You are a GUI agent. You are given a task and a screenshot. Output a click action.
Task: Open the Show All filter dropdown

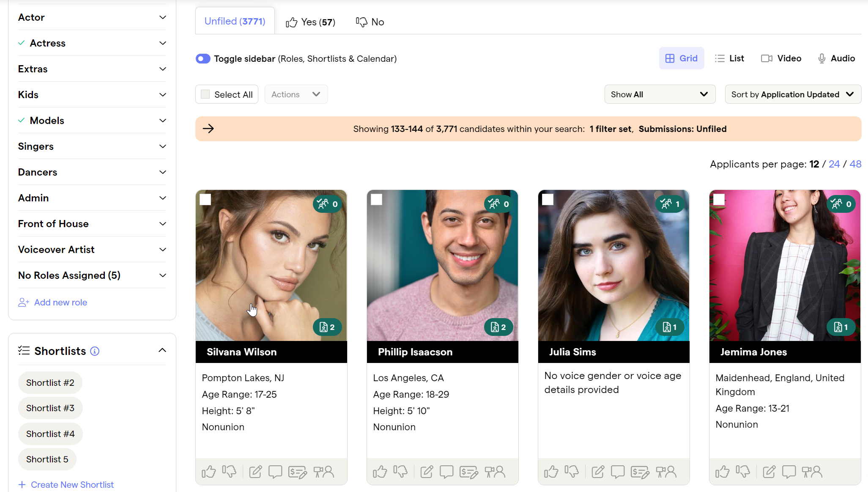(x=660, y=94)
